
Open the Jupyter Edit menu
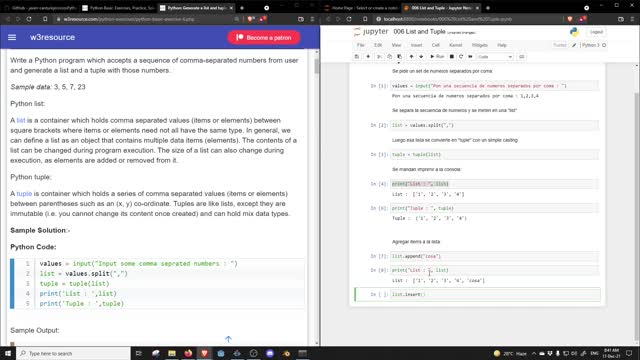pyautogui.click(x=378, y=45)
